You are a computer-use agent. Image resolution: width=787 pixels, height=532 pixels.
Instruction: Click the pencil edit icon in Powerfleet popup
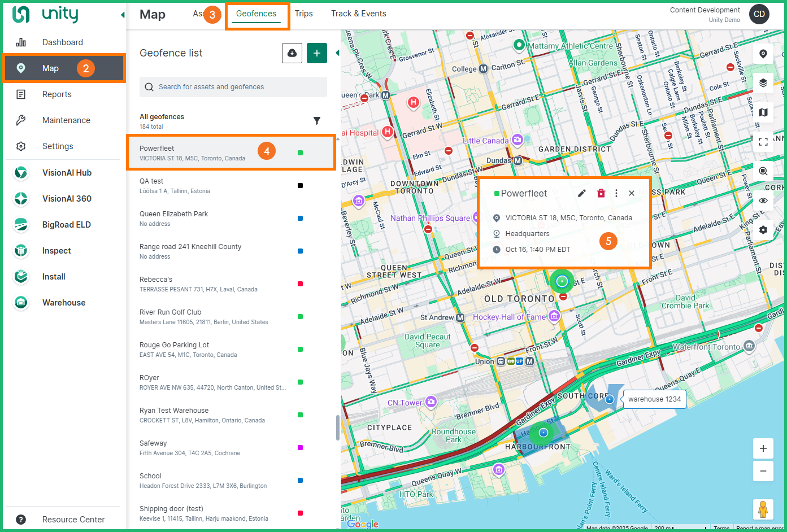581,193
